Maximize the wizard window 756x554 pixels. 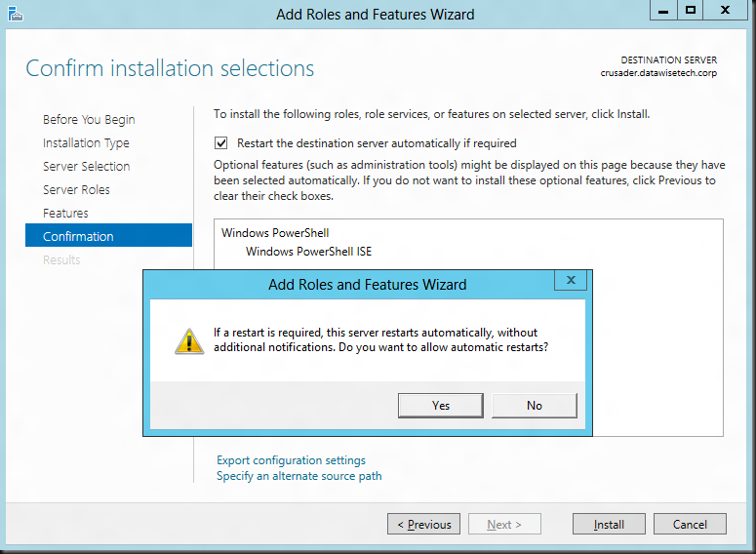click(x=691, y=10)
